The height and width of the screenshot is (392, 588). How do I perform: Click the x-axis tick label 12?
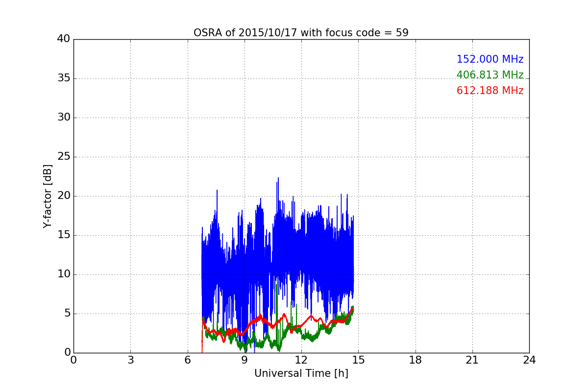coord(301,360)
